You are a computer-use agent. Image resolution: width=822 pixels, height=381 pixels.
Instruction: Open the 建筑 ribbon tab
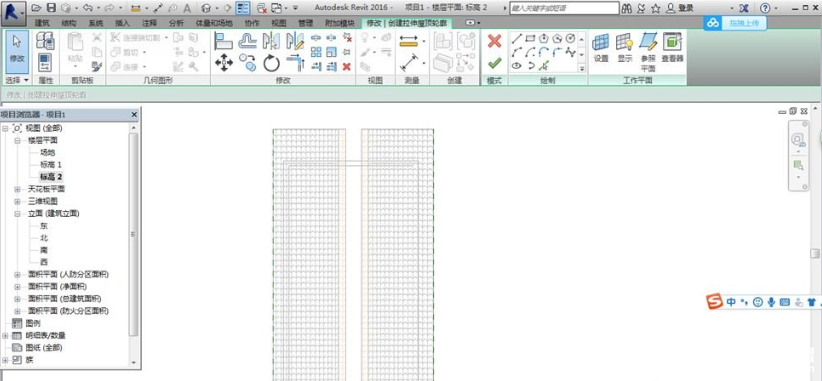click(x=42, y=23)
